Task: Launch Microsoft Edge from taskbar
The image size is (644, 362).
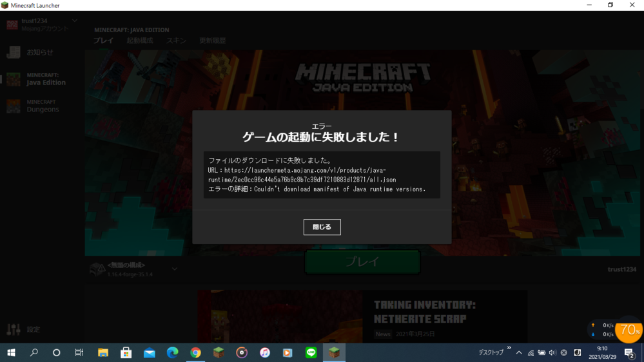Action: click(173, 352)
